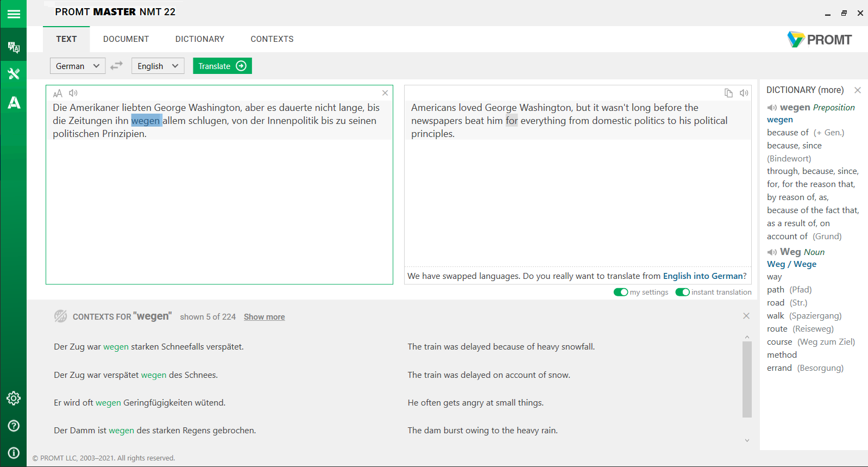
Task: Close the DICTIONARY panel
Action: coord(858,90)
